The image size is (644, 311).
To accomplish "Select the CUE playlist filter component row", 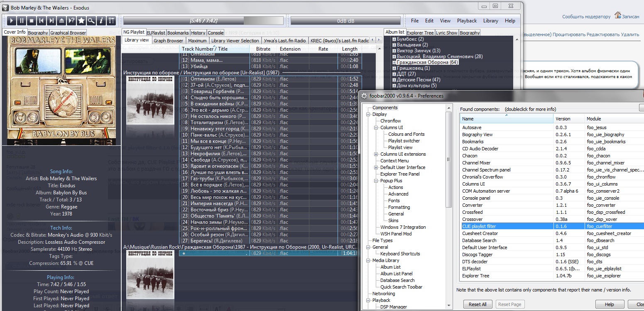I will click(552, 226).
